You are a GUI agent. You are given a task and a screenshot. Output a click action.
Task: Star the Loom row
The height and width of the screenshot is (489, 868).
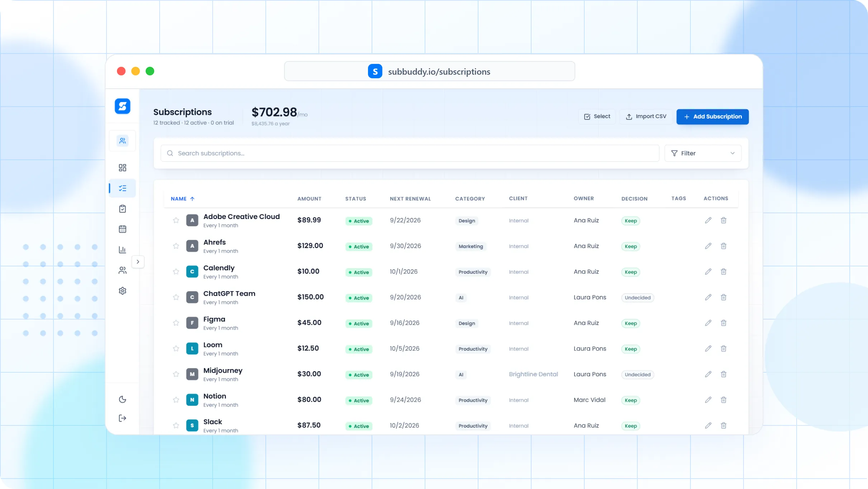(x=176, y=349)
